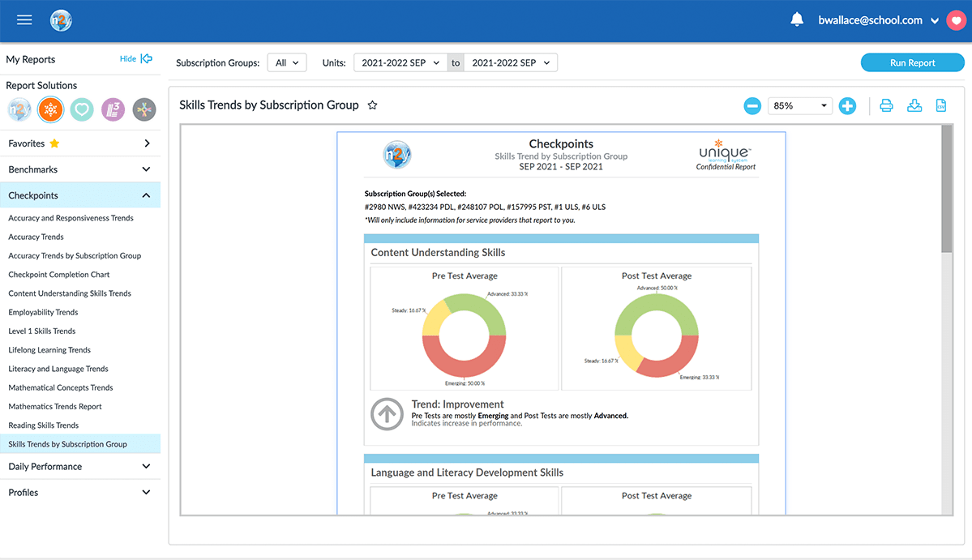Click the Post Test Average donut chart under Content Understanding Skills

[x=657, y=336]
